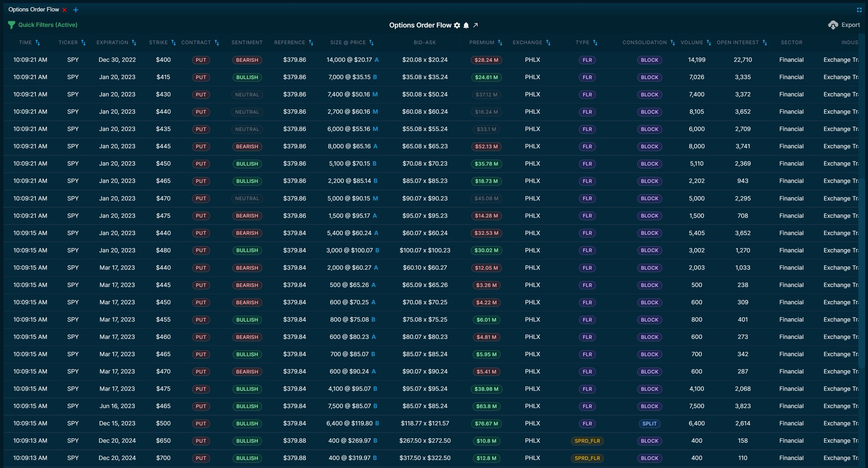This screenshot has height=468, width=868.
Task: Select the Options Order Flow tab
Action: (x=33, y=9)
